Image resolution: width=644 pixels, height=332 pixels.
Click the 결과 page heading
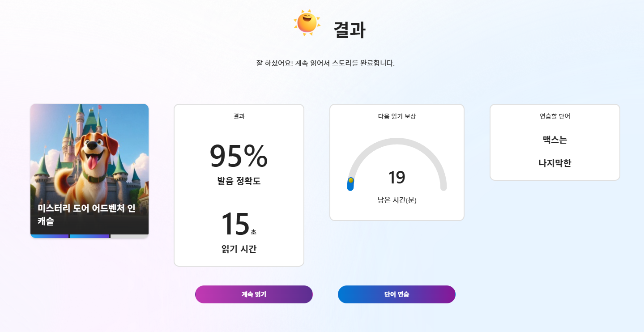pyautogui.click(x=350, y=30)
